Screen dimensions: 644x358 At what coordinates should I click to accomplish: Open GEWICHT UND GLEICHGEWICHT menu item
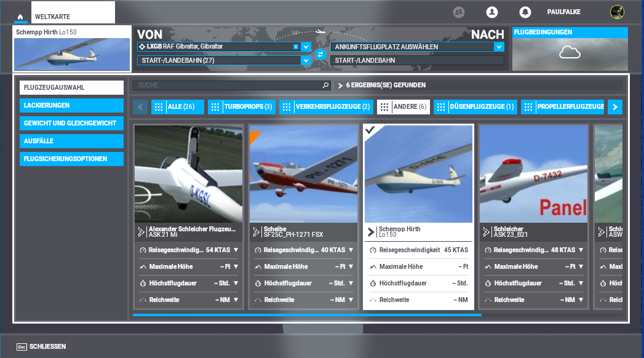point(71,123)
